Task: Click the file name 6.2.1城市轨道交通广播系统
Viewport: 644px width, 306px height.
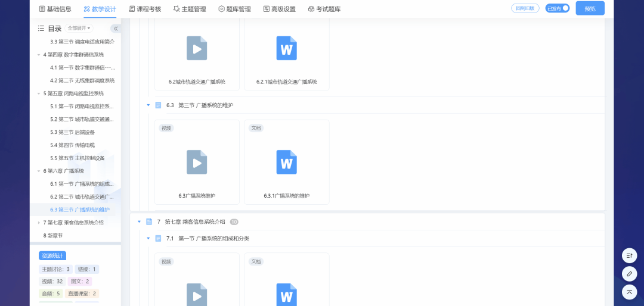Action: tap(287, 82)
